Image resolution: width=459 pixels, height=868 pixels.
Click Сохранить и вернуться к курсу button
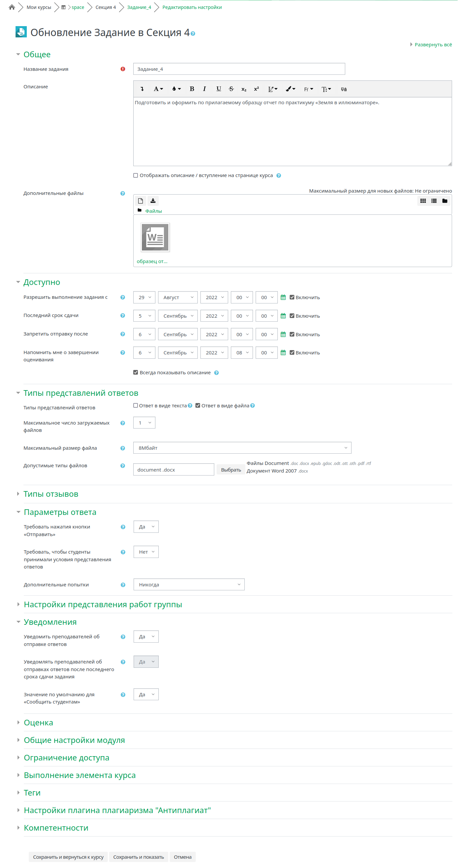tap(68, 857)
